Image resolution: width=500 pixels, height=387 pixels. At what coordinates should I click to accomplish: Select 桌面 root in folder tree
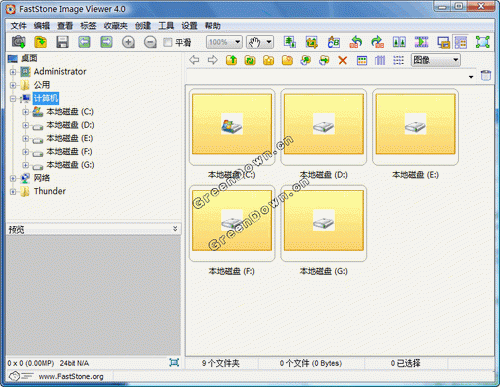pyautogui.click(x=29, y=58)
